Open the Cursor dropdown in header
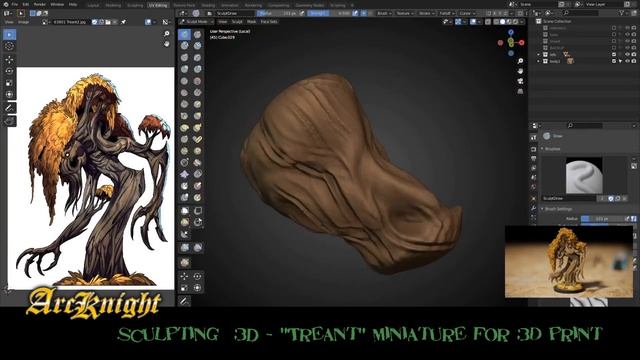 467,13
